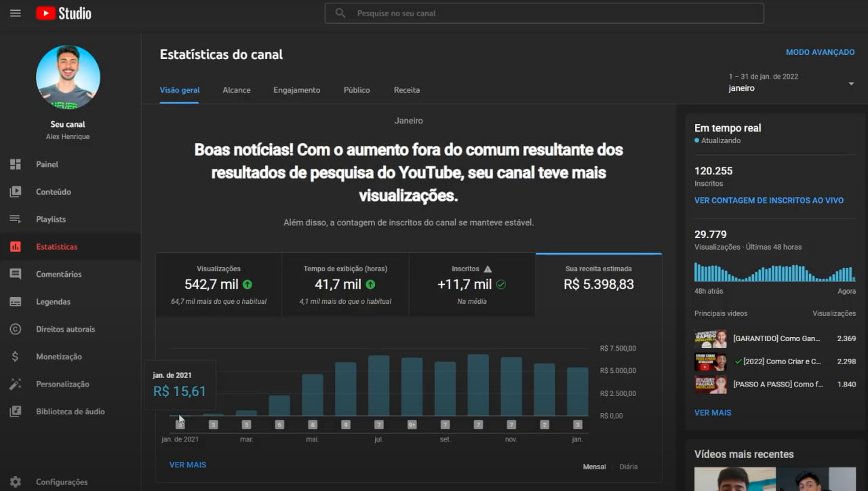Screen dimensions: 868x491
Task: Open the channel profile avatar
Action: click(x=68, y=77)
